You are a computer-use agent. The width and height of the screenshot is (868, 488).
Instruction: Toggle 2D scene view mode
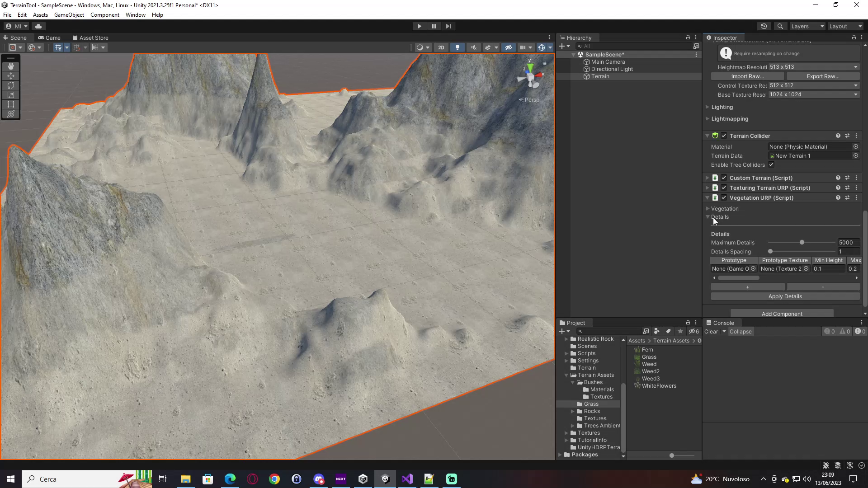pos(441,47)
